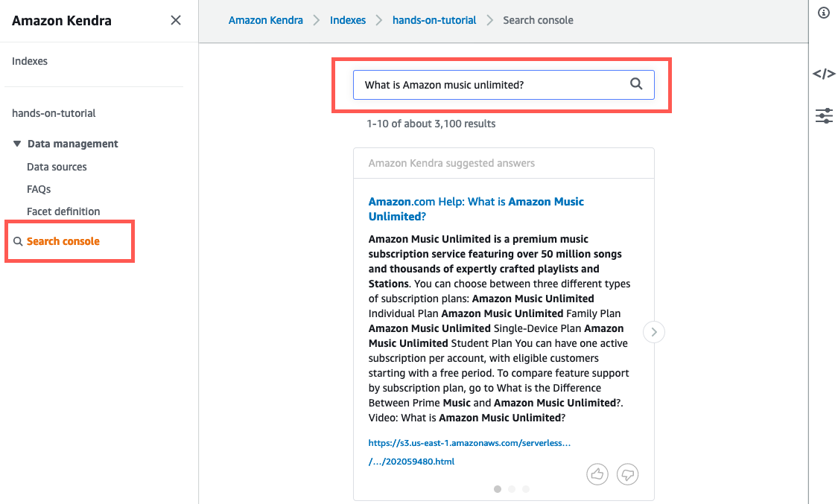838x504 pixels.
Task: Open Data sources in sidebar
Action: (57, 167)
